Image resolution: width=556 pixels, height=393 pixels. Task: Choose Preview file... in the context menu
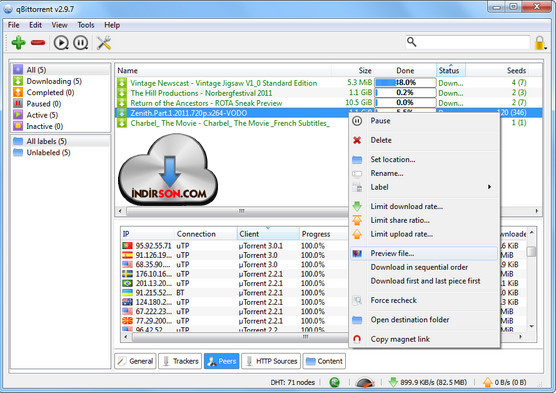coord(424,253)
